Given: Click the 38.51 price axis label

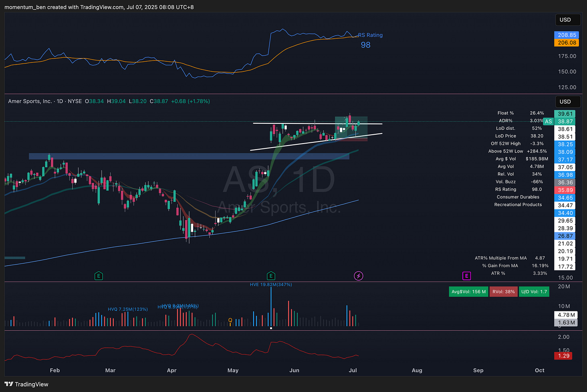Looking at the screenshot, I should click(x=565, y=137).
